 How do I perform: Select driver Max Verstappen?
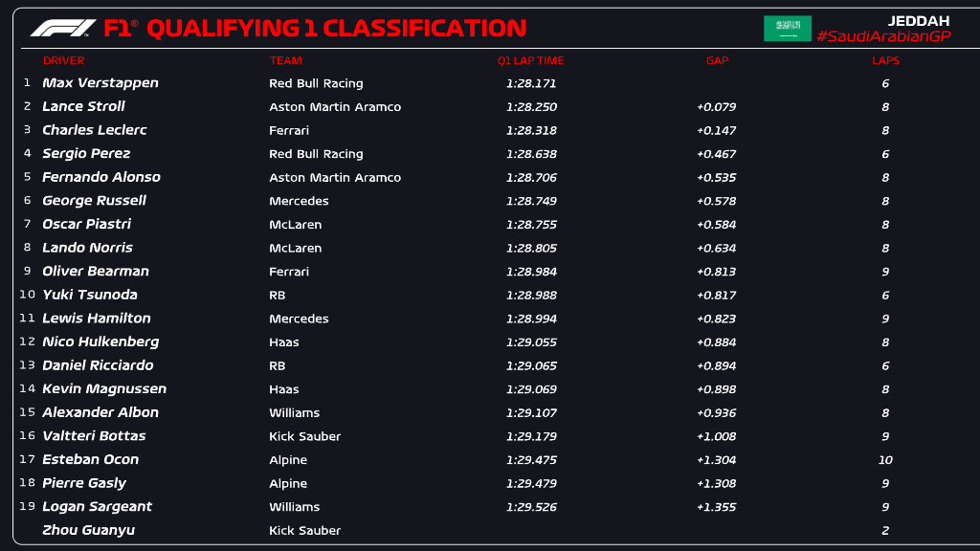coord(100,83)
